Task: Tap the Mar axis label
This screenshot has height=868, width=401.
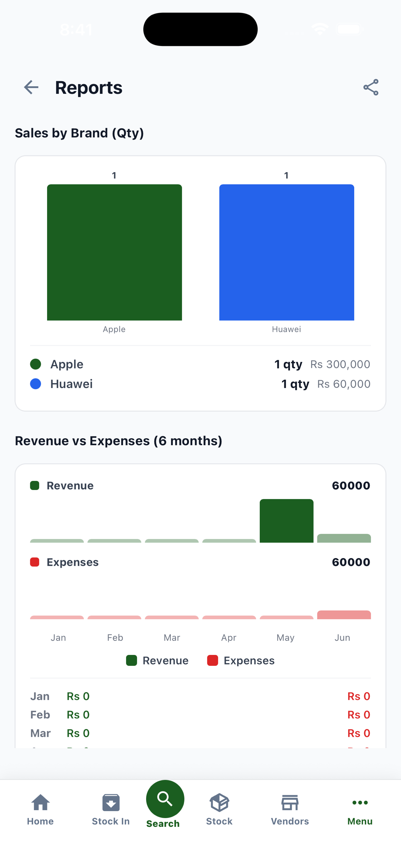Action: click(172, 637)
